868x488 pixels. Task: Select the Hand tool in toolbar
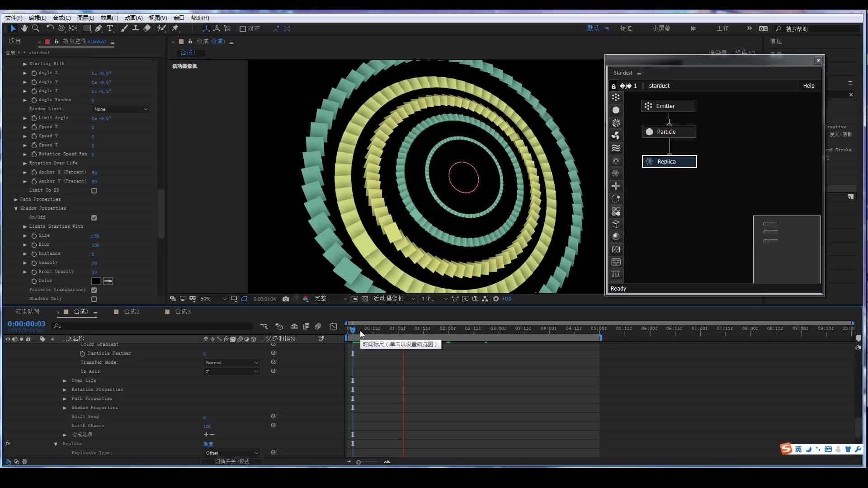[x=24, y=28]
